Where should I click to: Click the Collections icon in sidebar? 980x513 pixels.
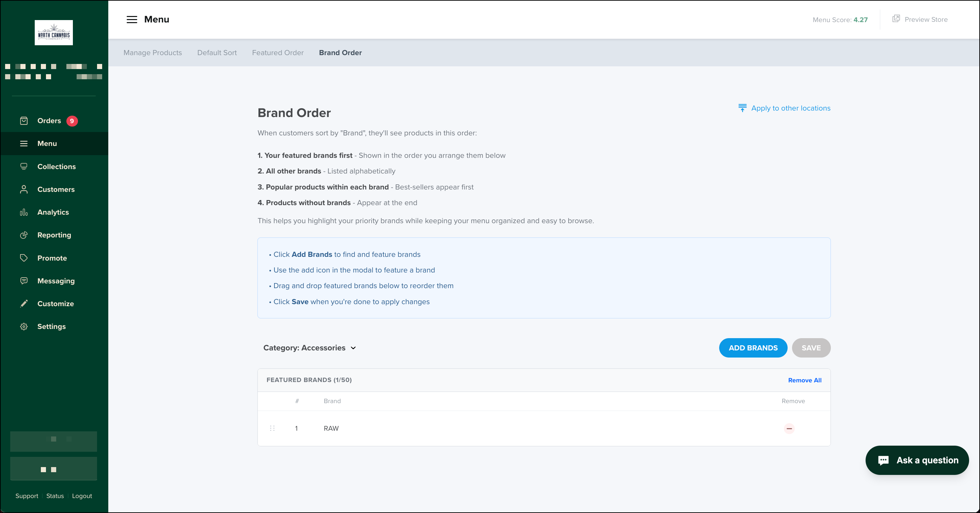click(x=23, y=166)
